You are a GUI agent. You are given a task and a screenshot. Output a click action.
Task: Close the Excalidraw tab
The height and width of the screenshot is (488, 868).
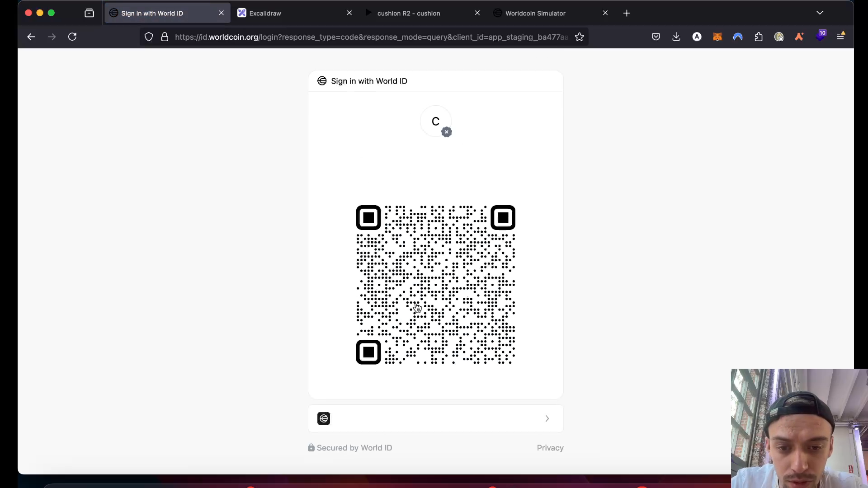[349, 13]
